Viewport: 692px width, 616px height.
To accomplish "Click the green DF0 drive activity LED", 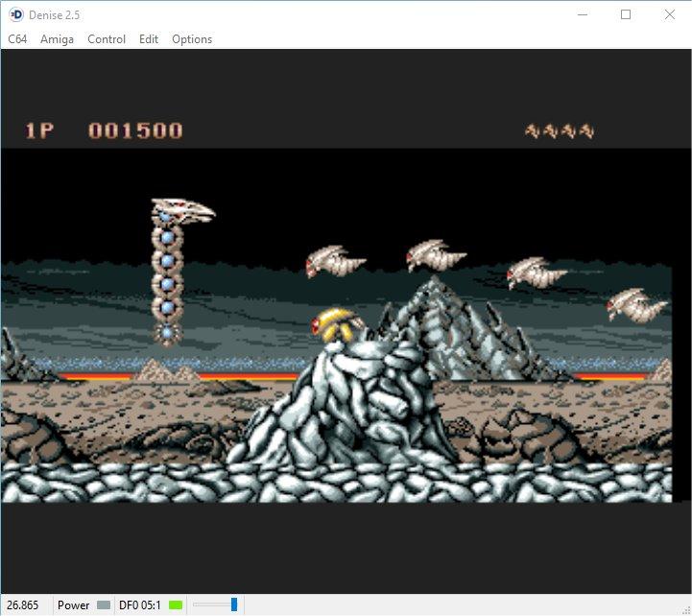I will (x=176, y=605).
